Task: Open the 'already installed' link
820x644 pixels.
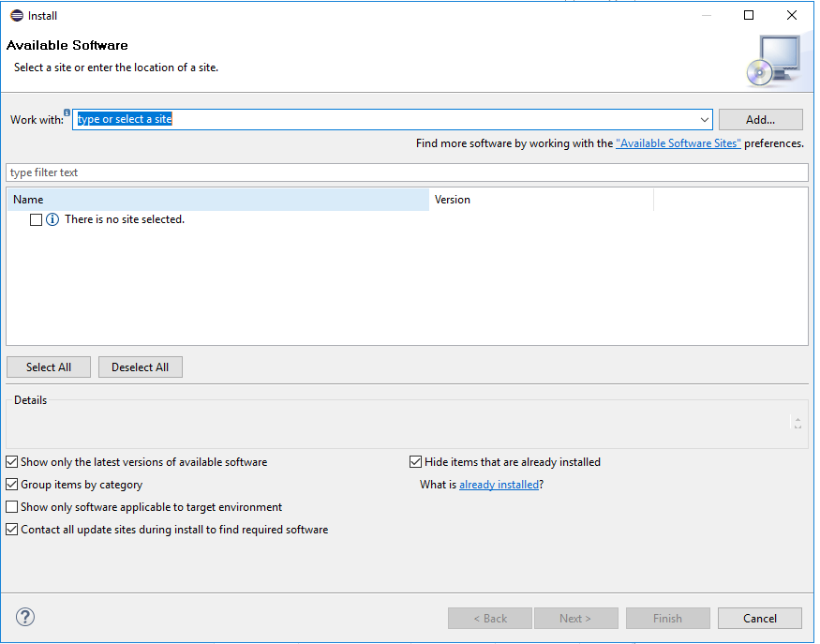Action: tap(499, 485)
